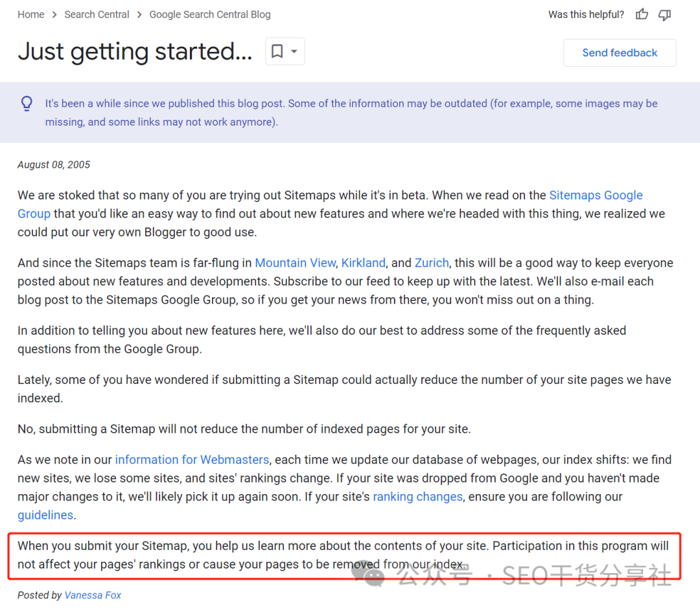Open the Sitemaps Google Group link
The image size is (700, 612).
tap(596, 196)
